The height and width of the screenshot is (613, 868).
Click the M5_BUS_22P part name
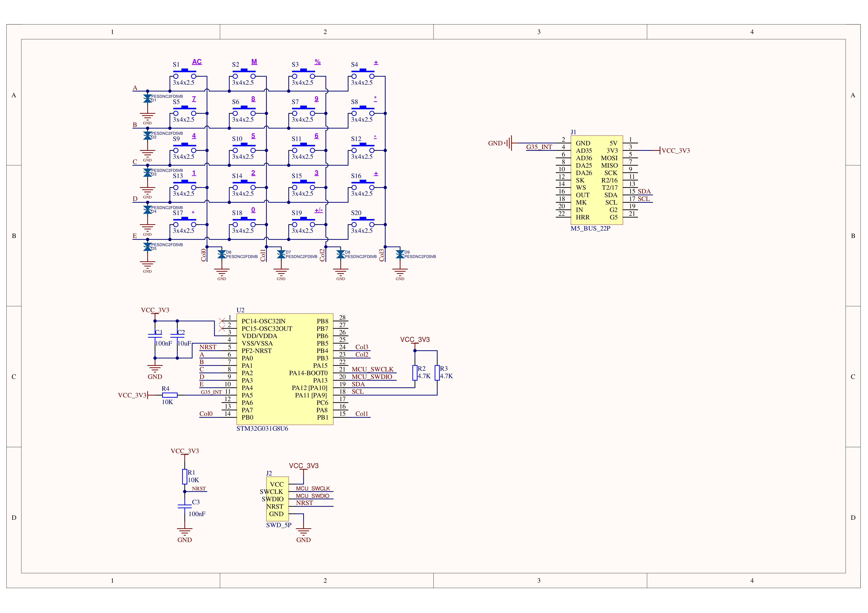click(x=591, y=229)
